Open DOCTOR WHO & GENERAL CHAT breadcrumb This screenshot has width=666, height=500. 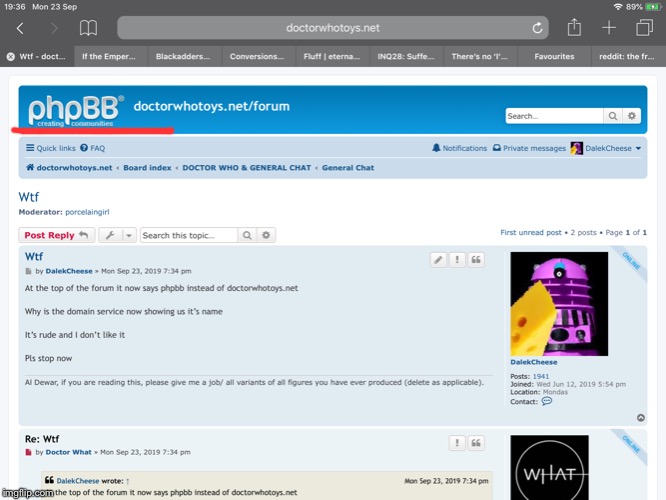click(247, 168)
